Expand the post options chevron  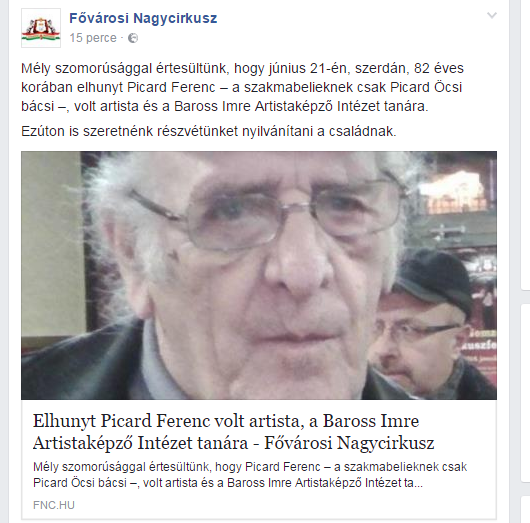pos(491,15)
